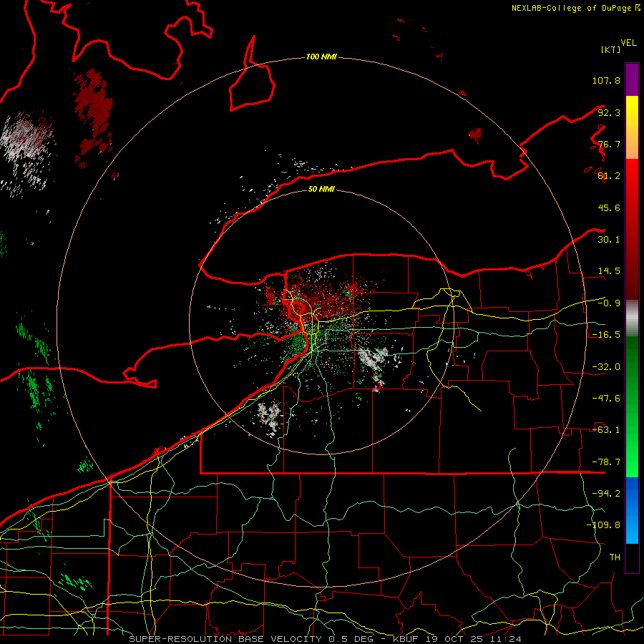Click the 107.8 legend value
This screenshot has height=644, width=644.
click(606, 80)
